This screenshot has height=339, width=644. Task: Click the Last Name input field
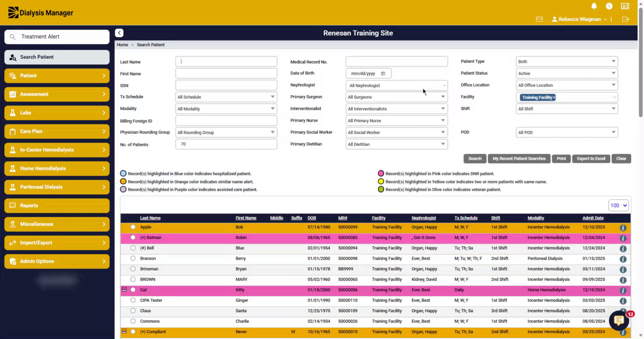coord(226,62)
